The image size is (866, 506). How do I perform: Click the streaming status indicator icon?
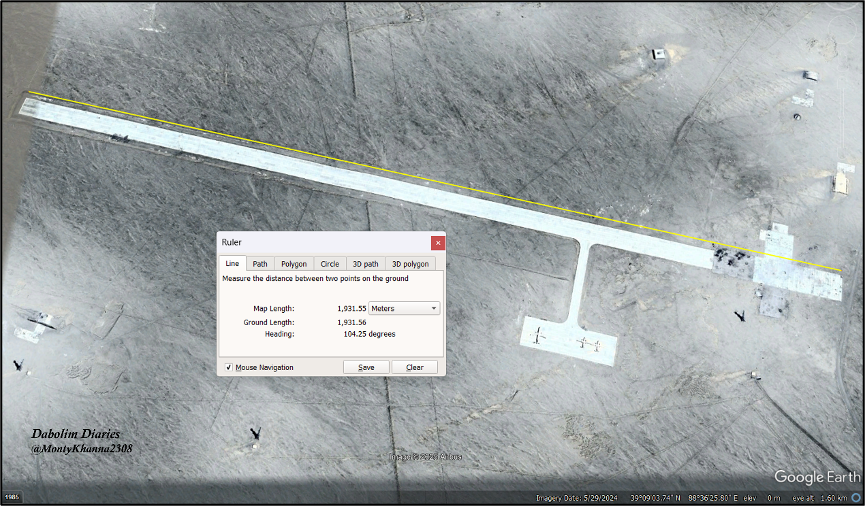pos(857,497)
